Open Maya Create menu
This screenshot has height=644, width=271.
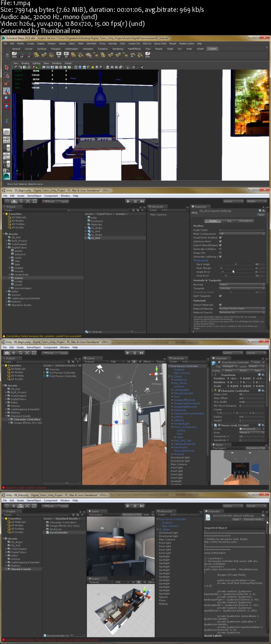pyautogui.click(x=30, y=43)
